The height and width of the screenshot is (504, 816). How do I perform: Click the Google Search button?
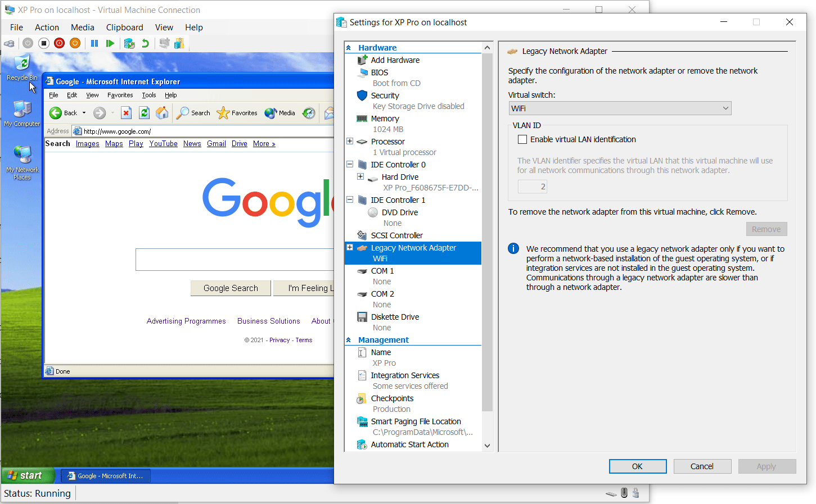click(x=230, y=288)
